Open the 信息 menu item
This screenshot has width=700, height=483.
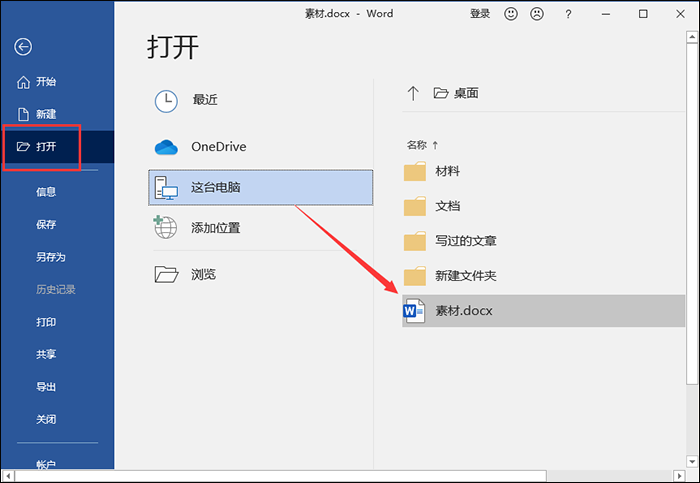click(46, 192)
